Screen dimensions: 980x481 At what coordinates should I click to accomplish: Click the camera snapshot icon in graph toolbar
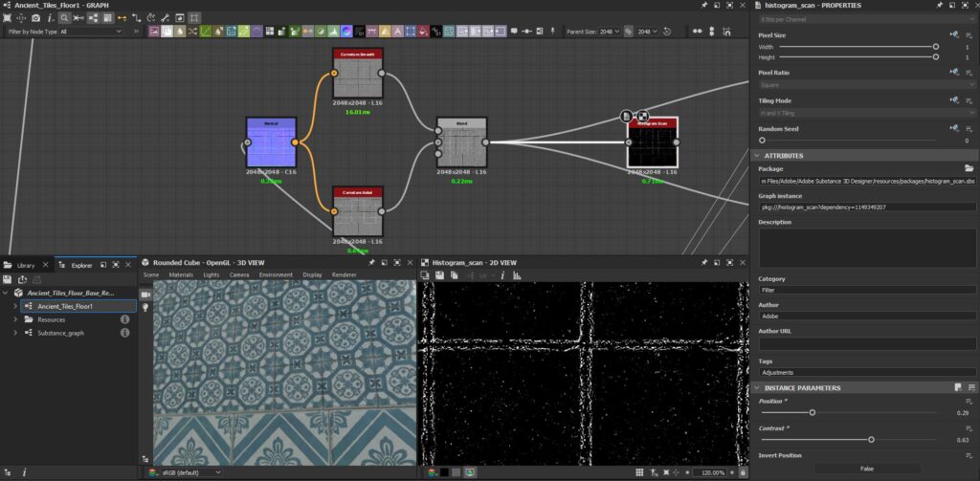(35, 18)
